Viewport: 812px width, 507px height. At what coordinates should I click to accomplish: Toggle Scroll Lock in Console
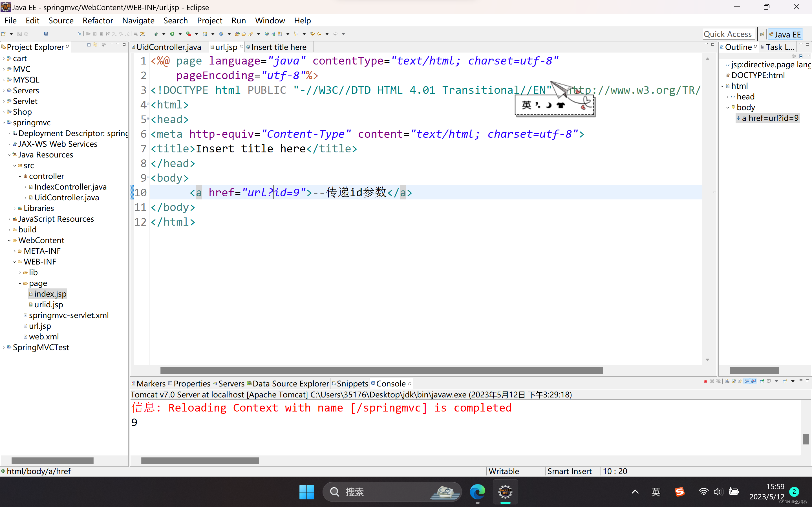[x=734, y=381]
